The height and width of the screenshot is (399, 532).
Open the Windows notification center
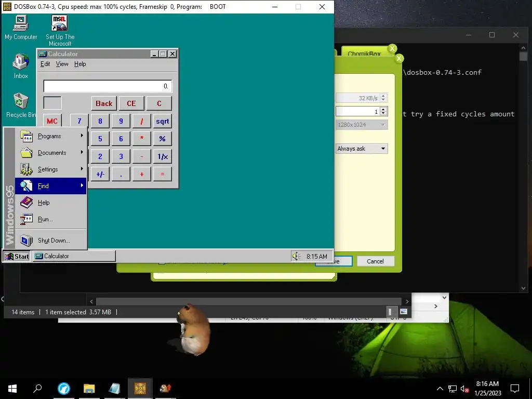[x=515, y=389]
